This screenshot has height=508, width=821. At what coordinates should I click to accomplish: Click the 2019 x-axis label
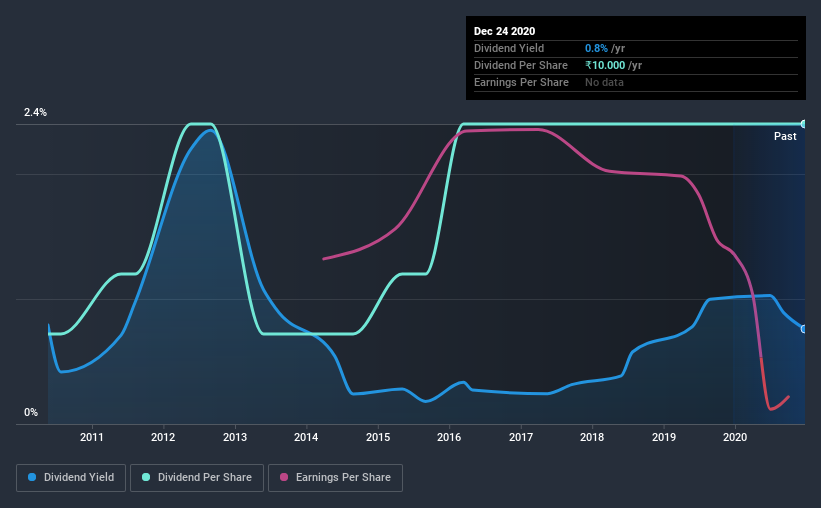pos(663,437)
